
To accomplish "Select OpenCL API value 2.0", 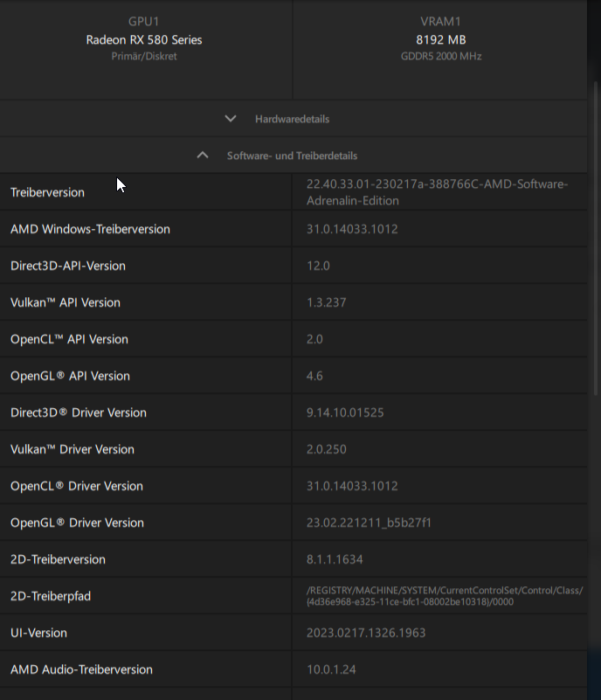I will point(314,339).
